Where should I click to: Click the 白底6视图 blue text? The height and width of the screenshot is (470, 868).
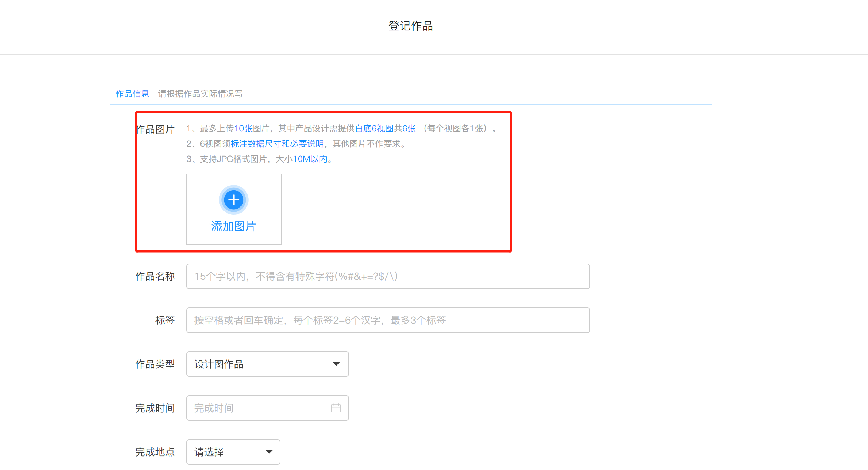point(374,129)
